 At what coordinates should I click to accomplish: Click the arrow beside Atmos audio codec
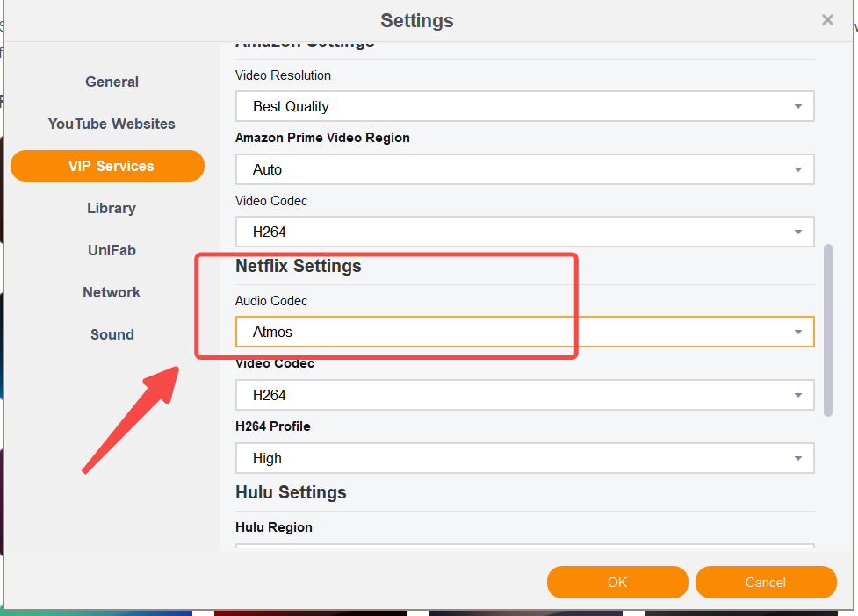click(x=797, y=333)
